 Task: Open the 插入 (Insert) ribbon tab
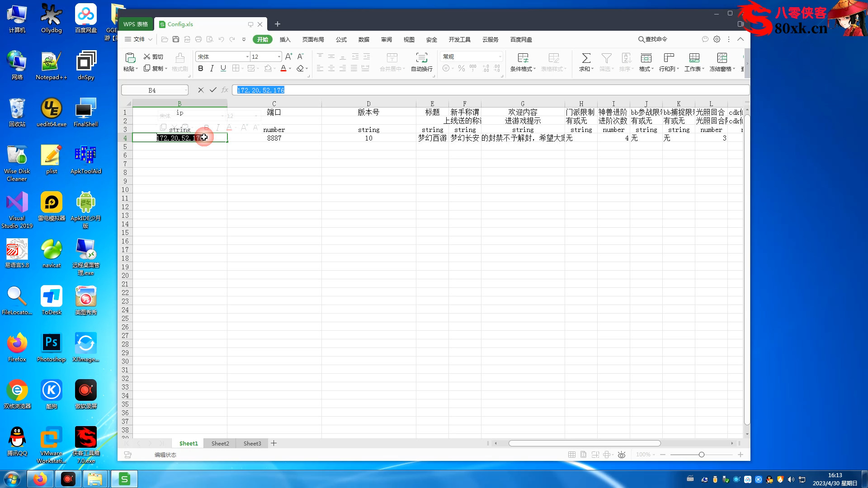pos(285,39)
